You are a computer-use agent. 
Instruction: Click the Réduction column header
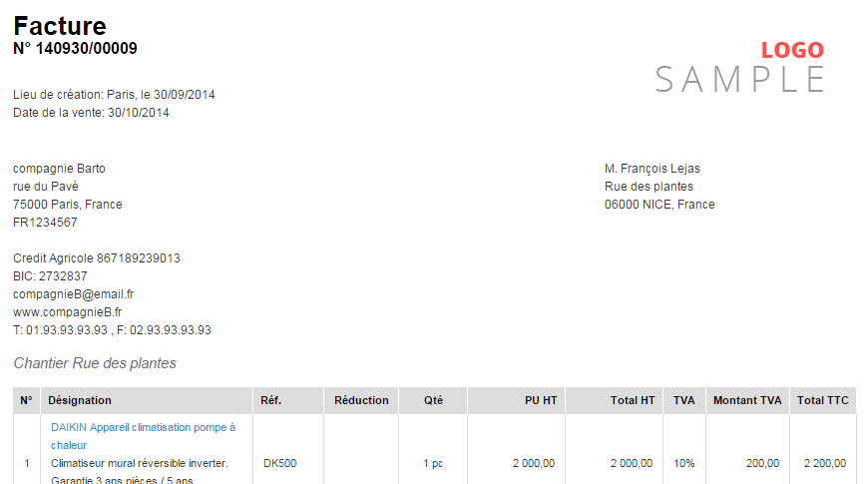coord(361,400)
